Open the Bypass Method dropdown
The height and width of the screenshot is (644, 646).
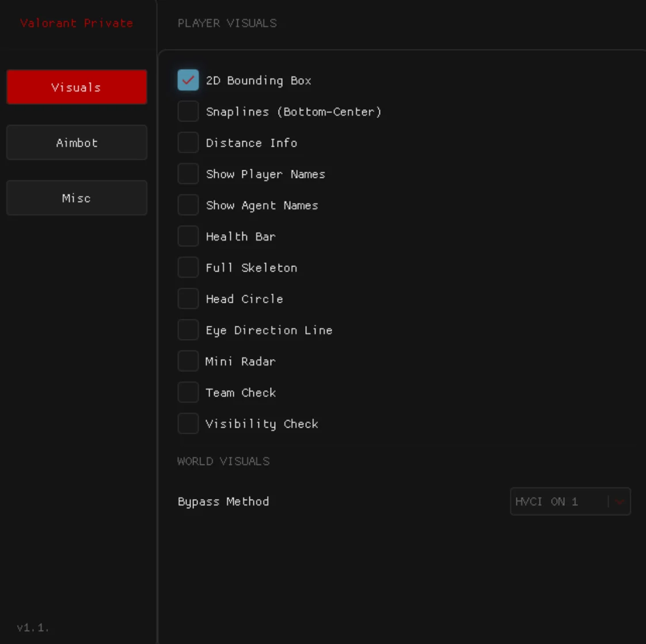(x=558, y=501)
